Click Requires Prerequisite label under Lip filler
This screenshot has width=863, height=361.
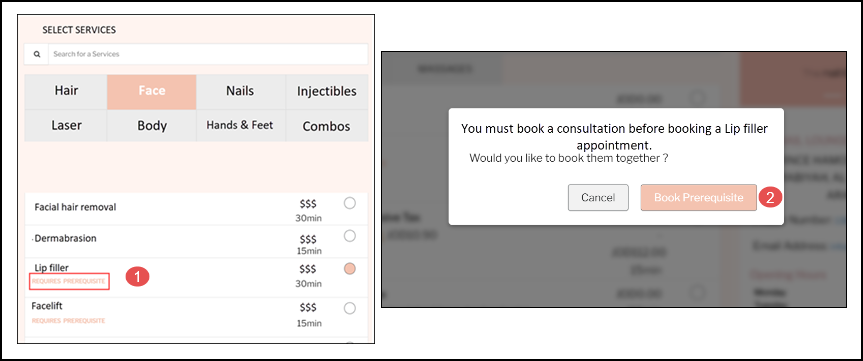(x=68, y=281)
